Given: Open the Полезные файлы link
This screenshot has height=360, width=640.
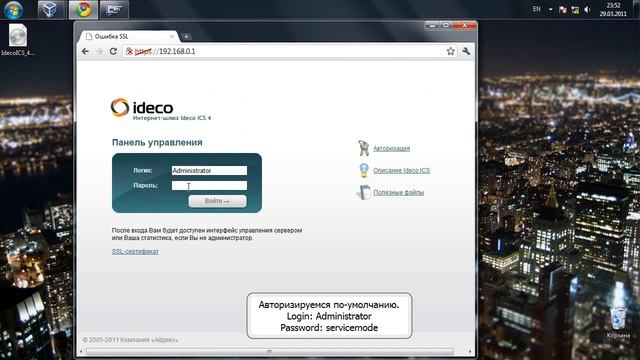Looking at the screenshot, I should pos(398,193).
